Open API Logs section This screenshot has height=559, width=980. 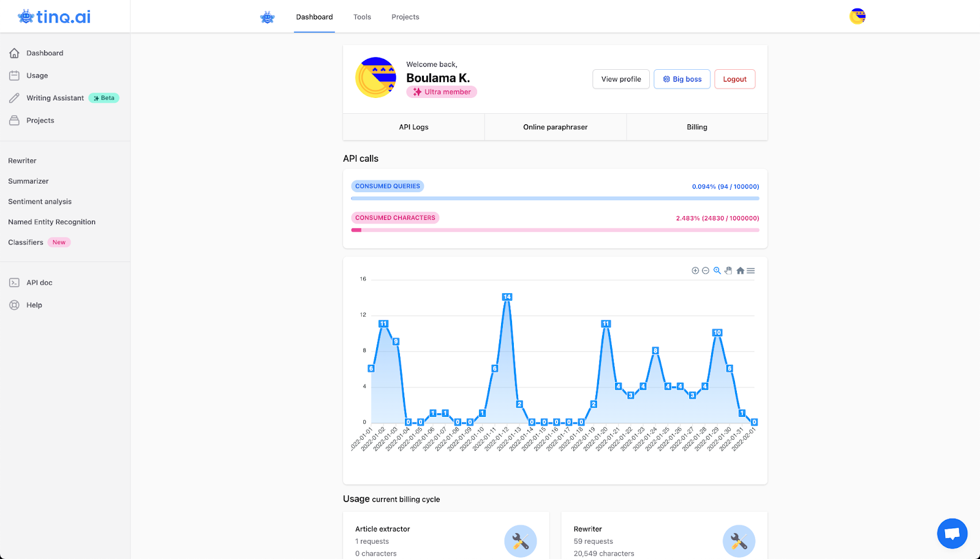(413, 127)
